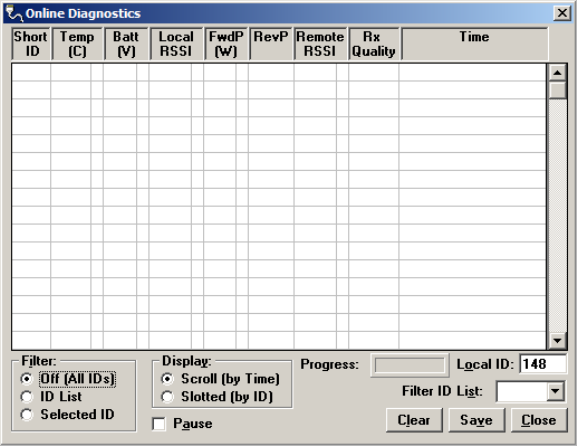Select Scroll (by Time) display mode
The height and width of the screenshot is (446, 577).
pos(167,378)
